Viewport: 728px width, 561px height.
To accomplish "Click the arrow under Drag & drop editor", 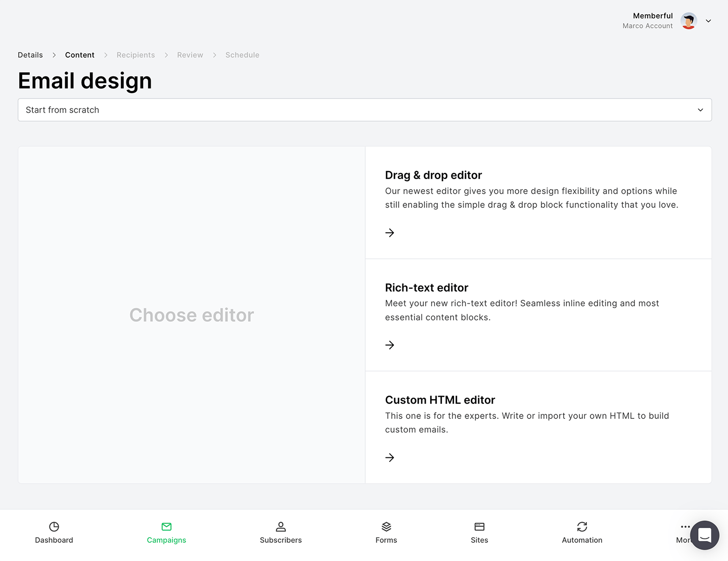I will 390,233.
